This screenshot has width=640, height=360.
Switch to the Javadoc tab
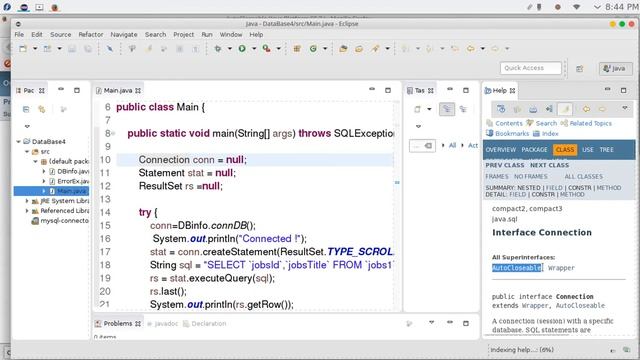(162, 324)
